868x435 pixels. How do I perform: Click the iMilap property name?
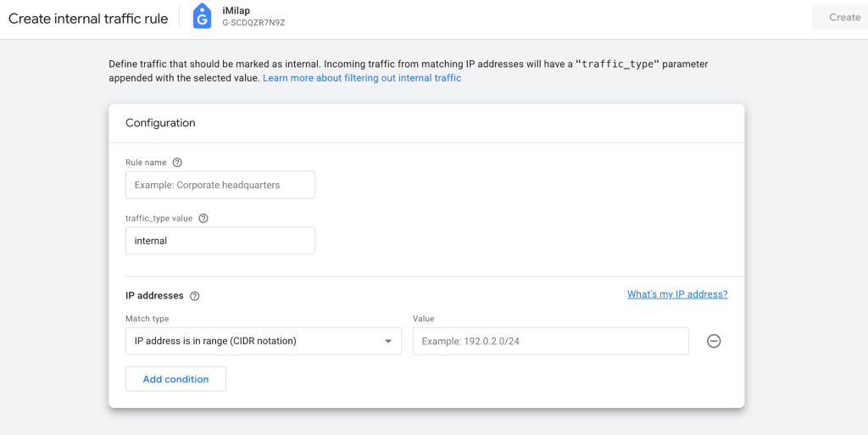click(236, 10)
